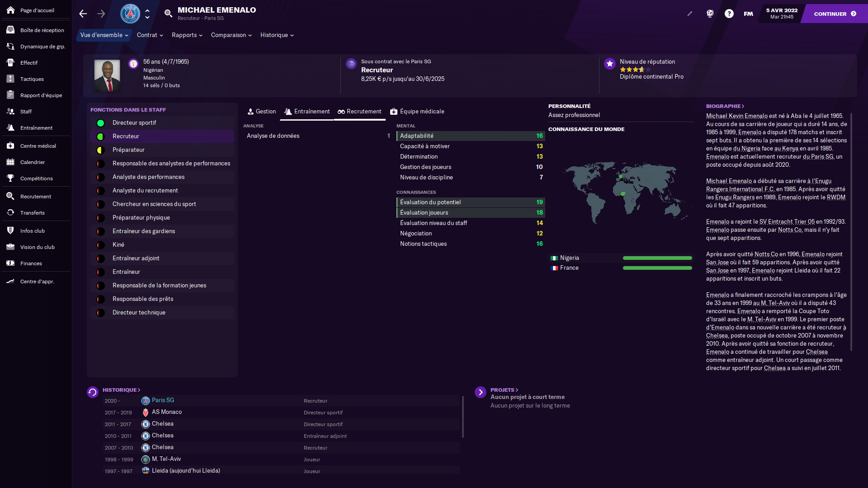Click the club switcher down arrow
This screenshot has width=868, height=488.
point(147,18)
